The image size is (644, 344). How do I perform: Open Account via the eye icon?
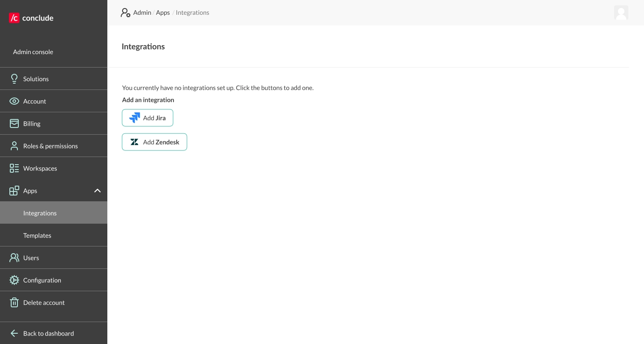[14, 101]
